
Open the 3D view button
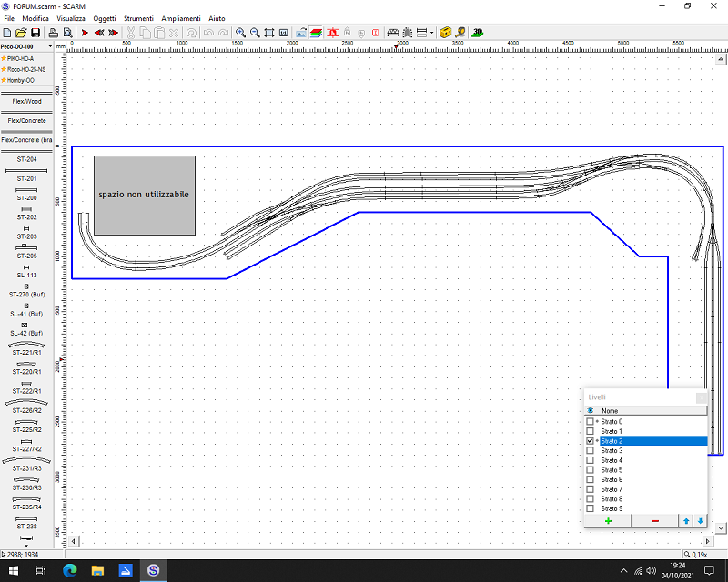coord(478,32)
